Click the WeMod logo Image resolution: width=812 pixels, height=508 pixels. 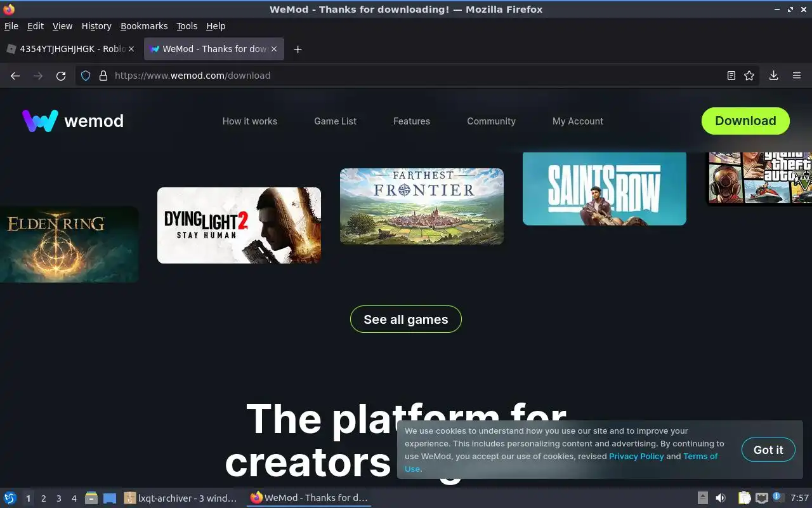[x=73, y=121]
